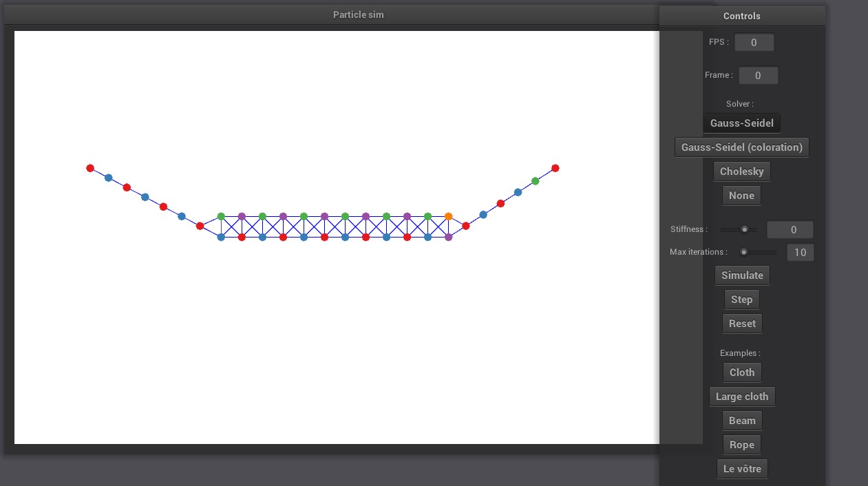Open the 'Le vôtre' custom example
Image resolution: width=868 pixels, height=486 pixels.
click(742, 468)
